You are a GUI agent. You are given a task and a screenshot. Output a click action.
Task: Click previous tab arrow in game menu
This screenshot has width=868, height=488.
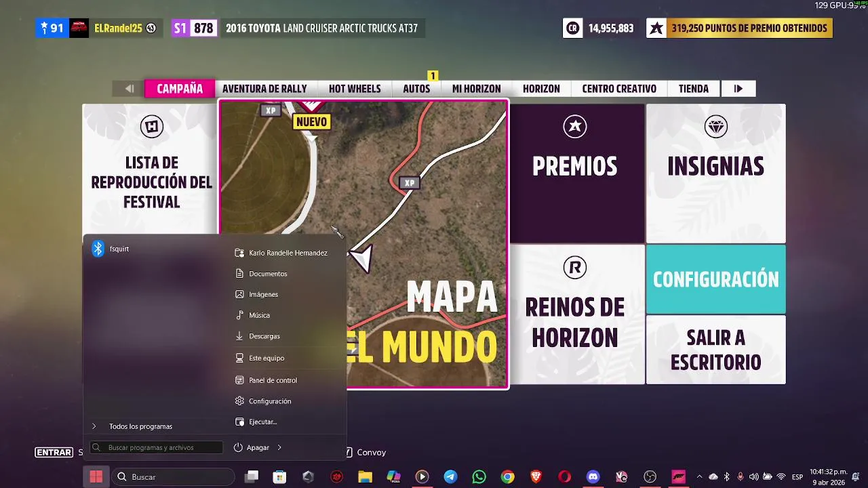coord(129,89)
